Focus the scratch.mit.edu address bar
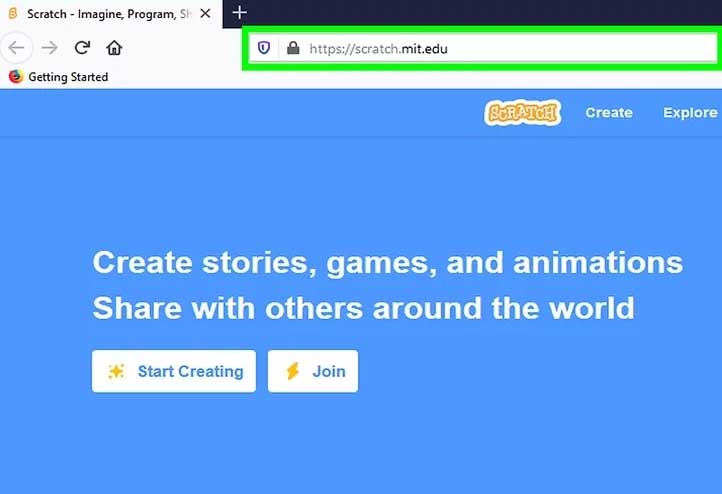Screen dimensions: 722x494 click(482, 48)
